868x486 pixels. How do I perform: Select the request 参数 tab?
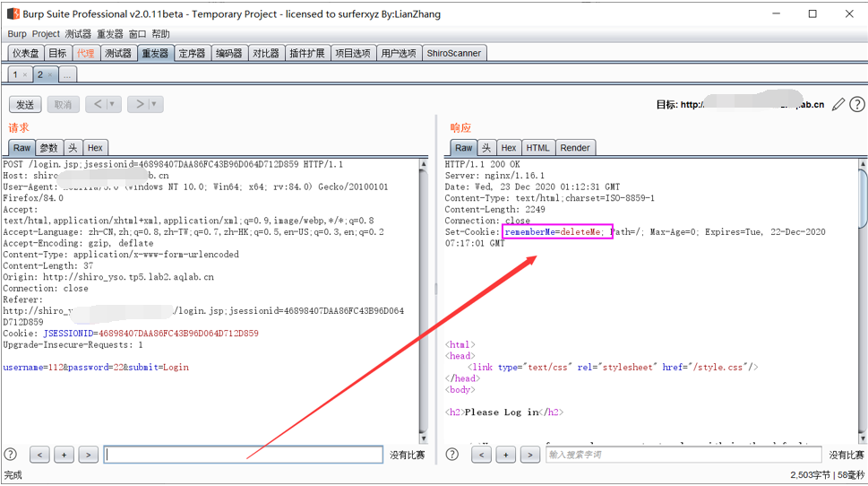coord(48,148)
